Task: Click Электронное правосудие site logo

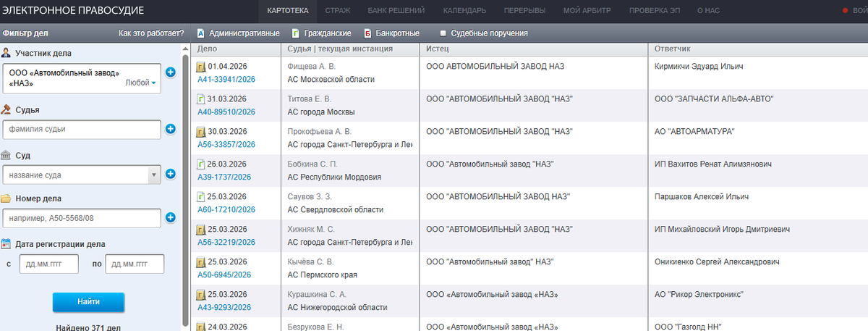Action: click(73, 11)
